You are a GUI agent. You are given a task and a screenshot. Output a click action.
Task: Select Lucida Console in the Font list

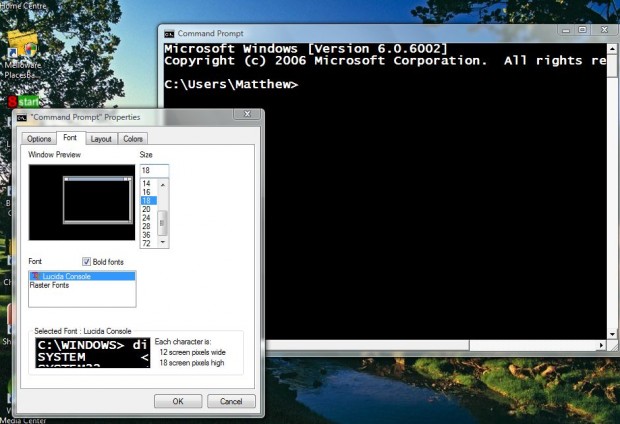(x=82, y=276)
